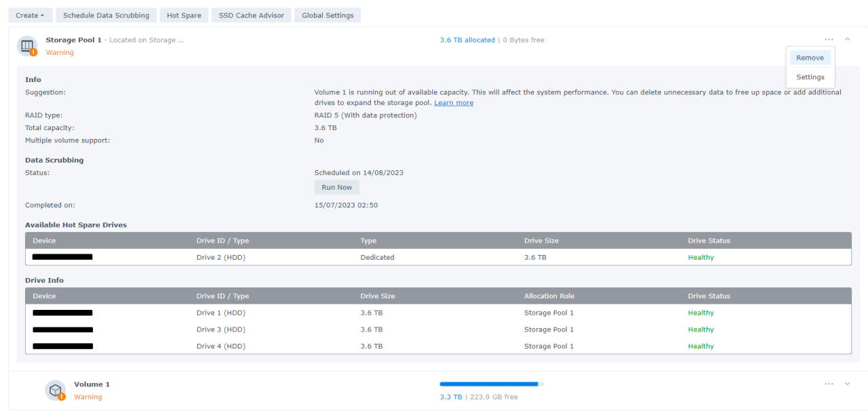Click the Volume 1 usage bar

491,384
